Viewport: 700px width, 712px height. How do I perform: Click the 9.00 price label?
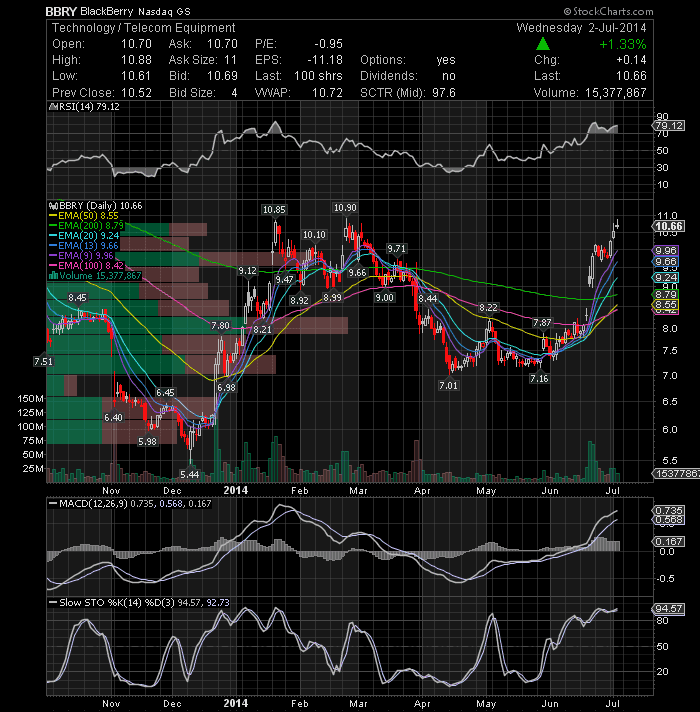coord(384,298)
